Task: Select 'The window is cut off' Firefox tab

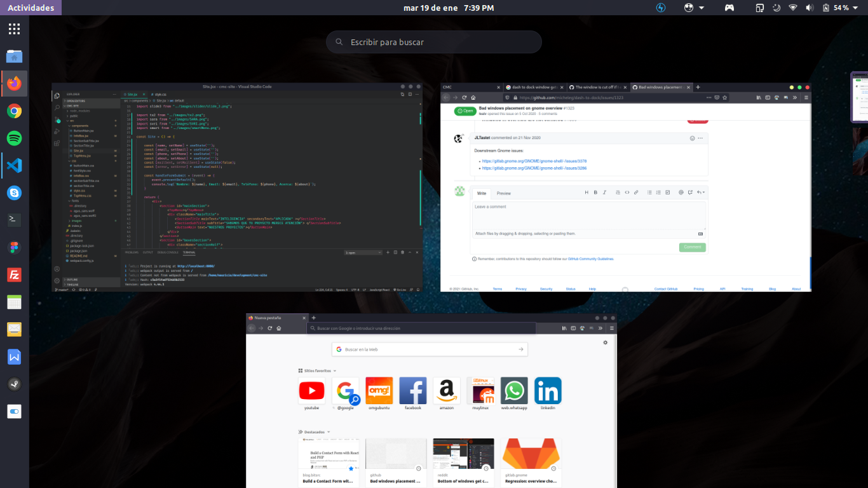Action: click(599, 87)
